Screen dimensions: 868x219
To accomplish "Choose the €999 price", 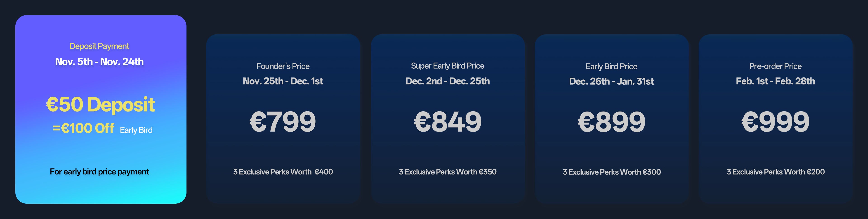I will point(775,121).
